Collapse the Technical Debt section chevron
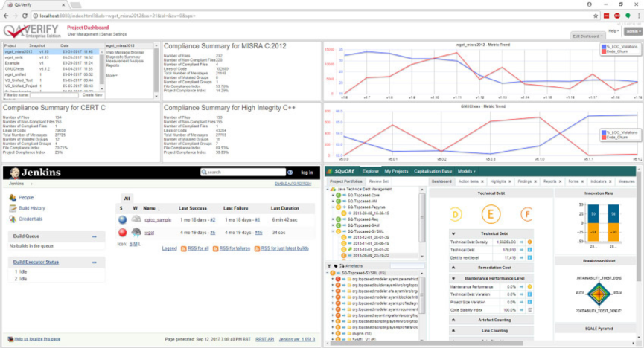644x348 pixels. [x=453, y=233]
